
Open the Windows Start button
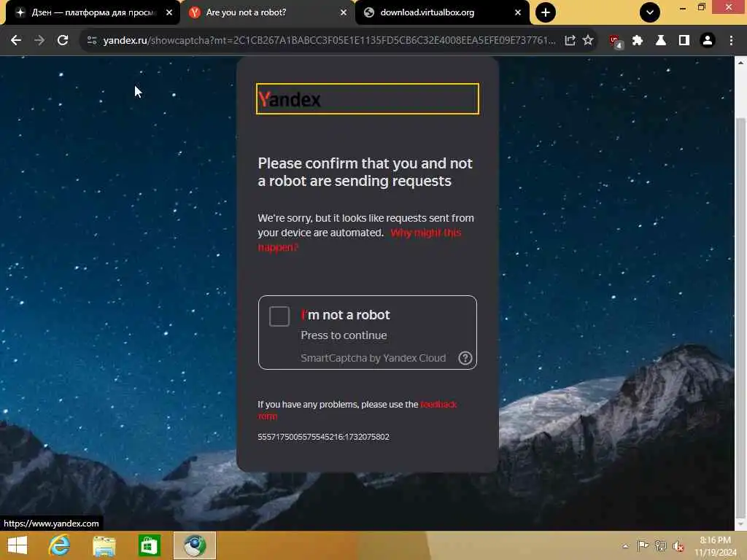[x=18, y=545]
